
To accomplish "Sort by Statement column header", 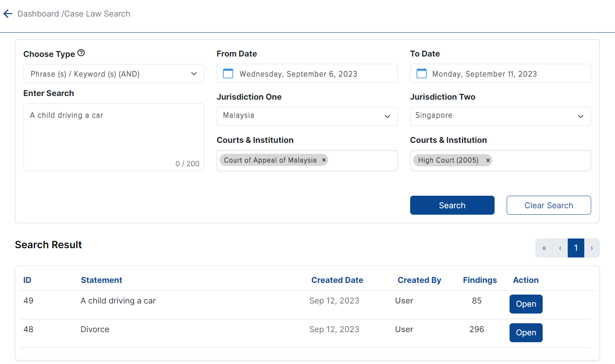I will pos(101,280).
